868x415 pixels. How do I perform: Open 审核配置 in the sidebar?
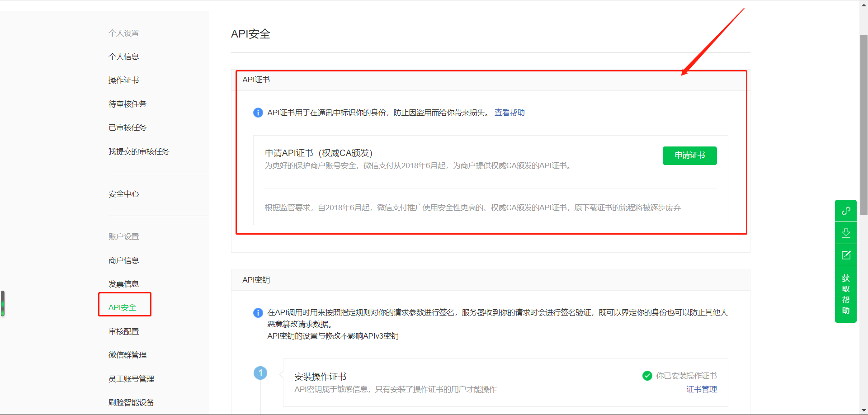124,331
